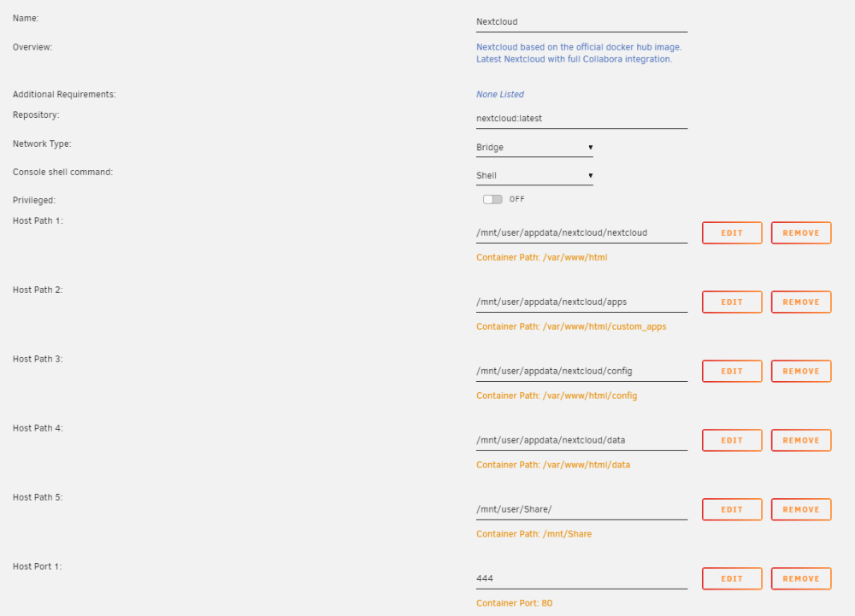Image resolution: width=855 pixels, height=616 pixels.
Task: Click the Overview description text about Collabora
Action: tap(579, 53)
